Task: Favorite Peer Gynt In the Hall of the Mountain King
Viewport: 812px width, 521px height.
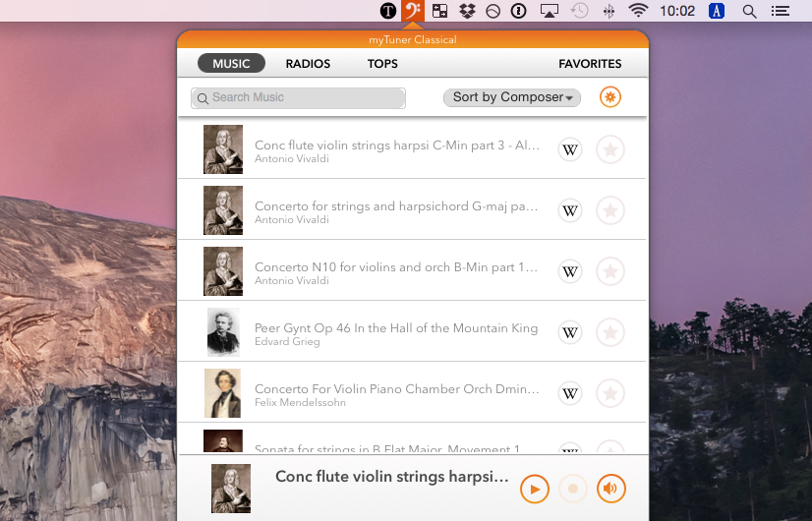Action: 610,332
